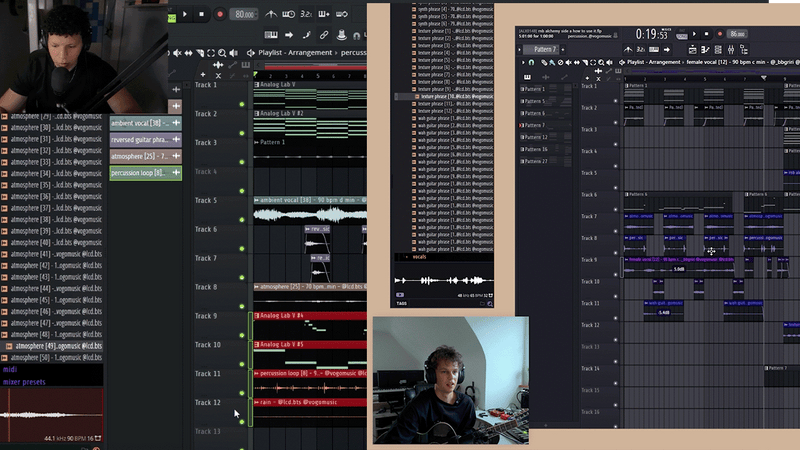Mute Track 9 using its green dot

[242, 335]
